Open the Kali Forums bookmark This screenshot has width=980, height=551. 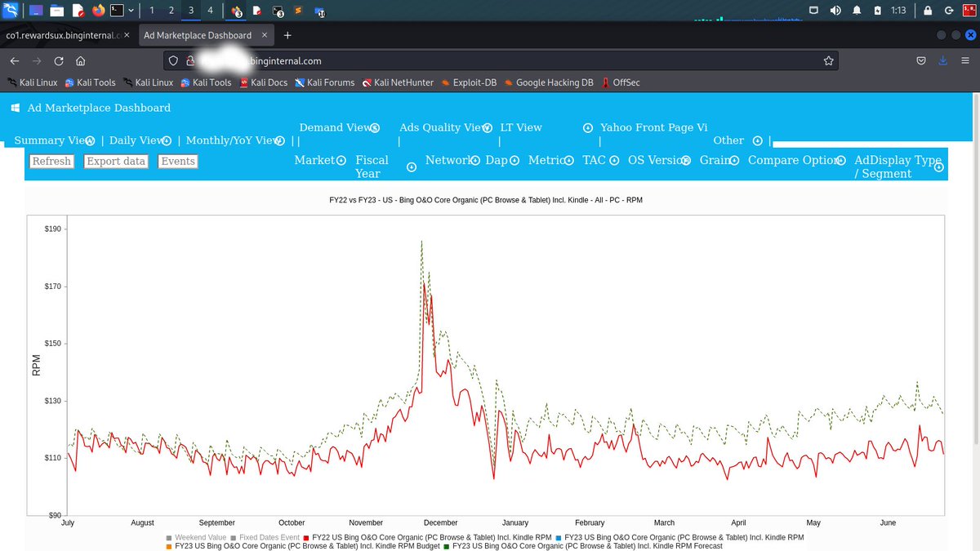[325, 82]
